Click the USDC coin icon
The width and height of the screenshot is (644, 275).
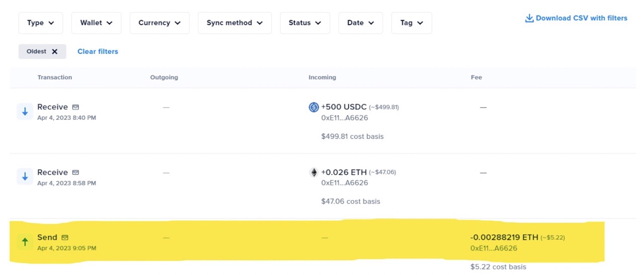tap(314, 107)
